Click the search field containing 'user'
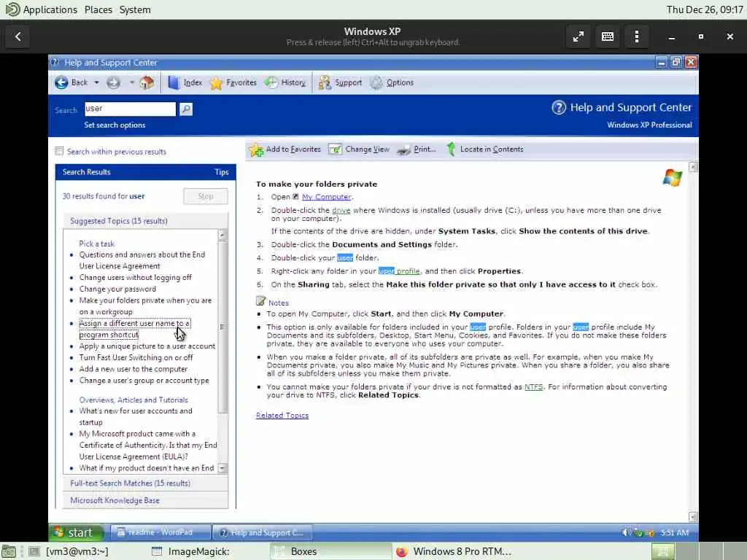This screenshot has width=747, height=560. click(x=130, y=109)
